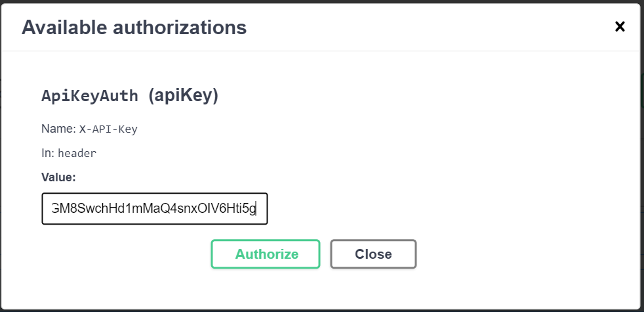Select the 'X-API-Key' header name text
The width and height of the screenshot is (644, 312).
tap(108, 129)
